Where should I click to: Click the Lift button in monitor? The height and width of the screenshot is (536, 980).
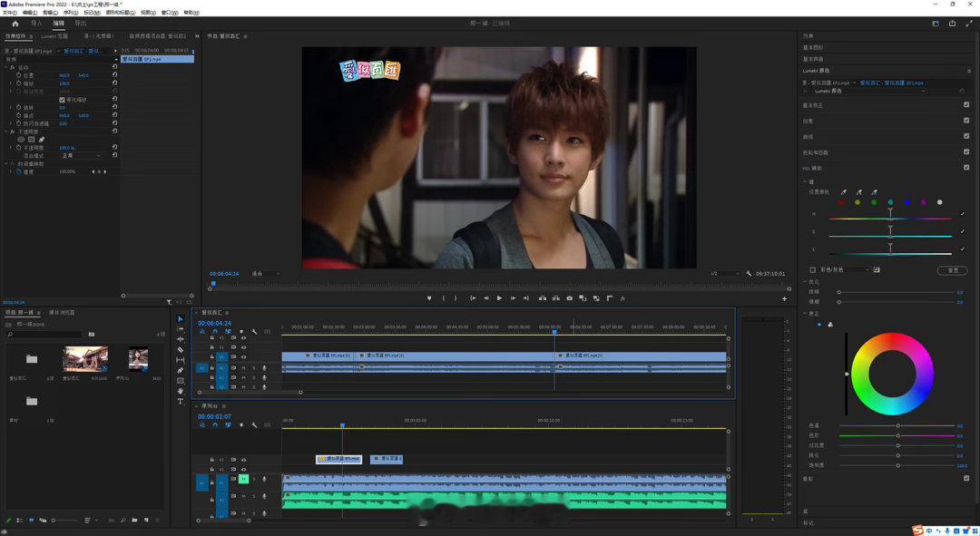(542, 298)
